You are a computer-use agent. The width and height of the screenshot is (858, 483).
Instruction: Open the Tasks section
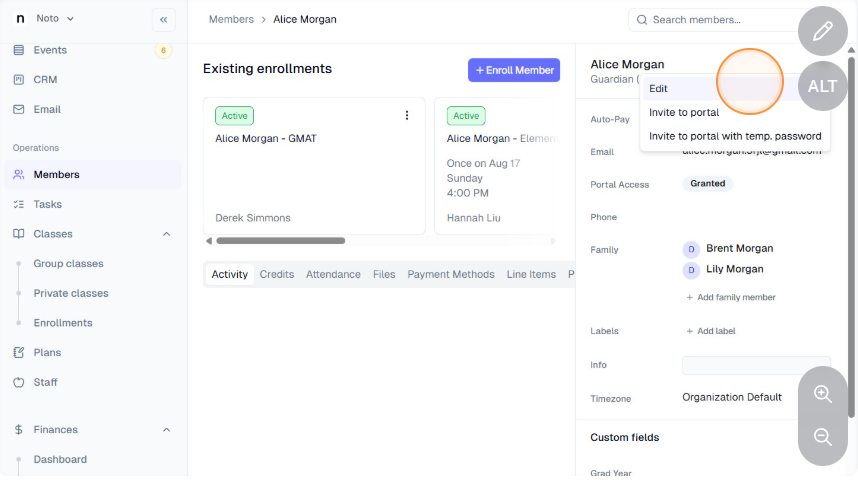pos(48,204)
